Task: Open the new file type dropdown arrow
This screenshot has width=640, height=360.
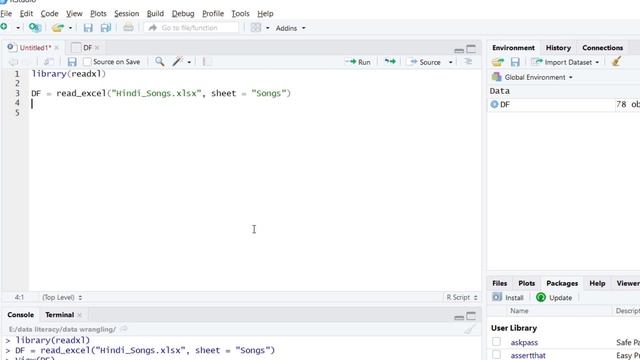Action: (18, 28)
